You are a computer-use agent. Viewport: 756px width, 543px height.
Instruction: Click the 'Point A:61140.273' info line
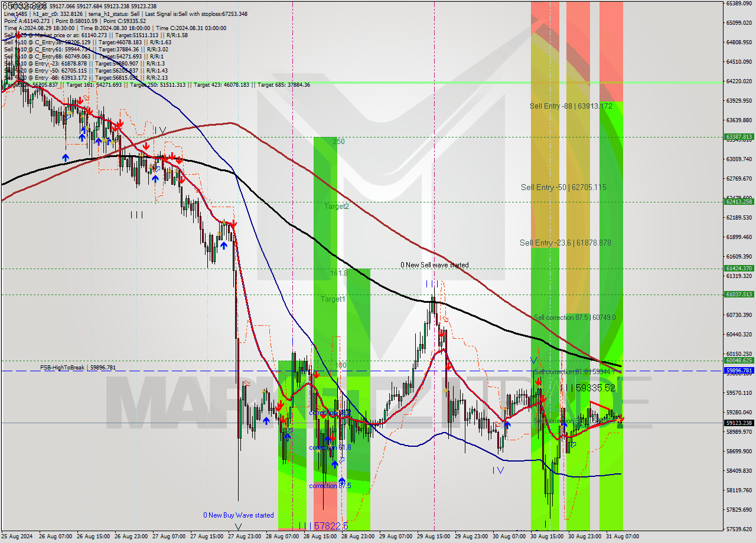click(26, 21)
